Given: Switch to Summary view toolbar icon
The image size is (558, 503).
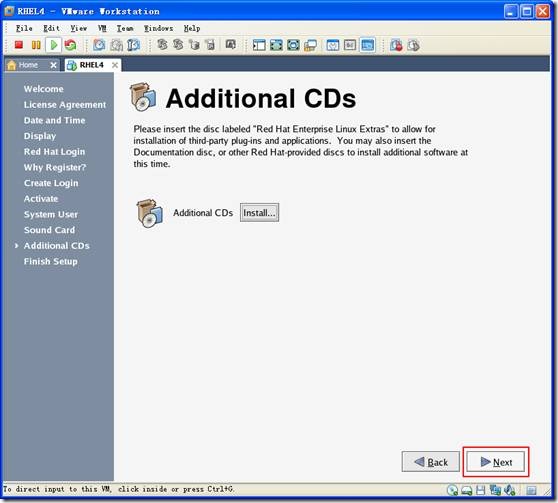Looking at the screenshot, I should [333, 45].
